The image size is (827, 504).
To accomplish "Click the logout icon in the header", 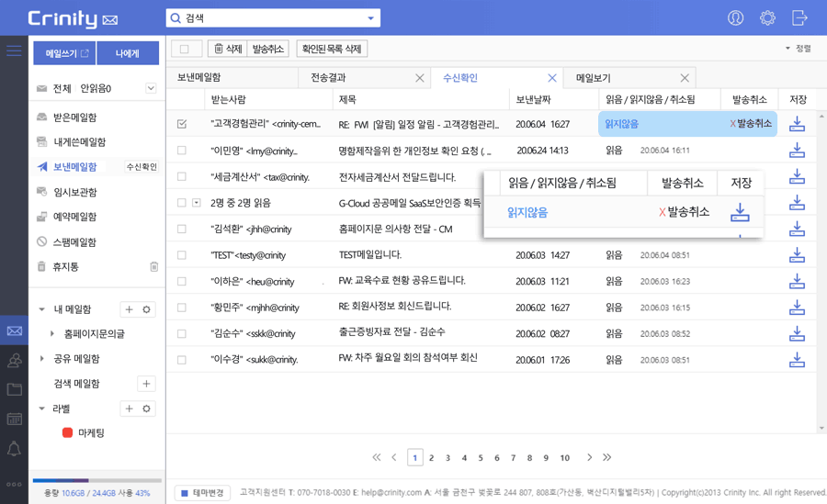I will 799,18.
